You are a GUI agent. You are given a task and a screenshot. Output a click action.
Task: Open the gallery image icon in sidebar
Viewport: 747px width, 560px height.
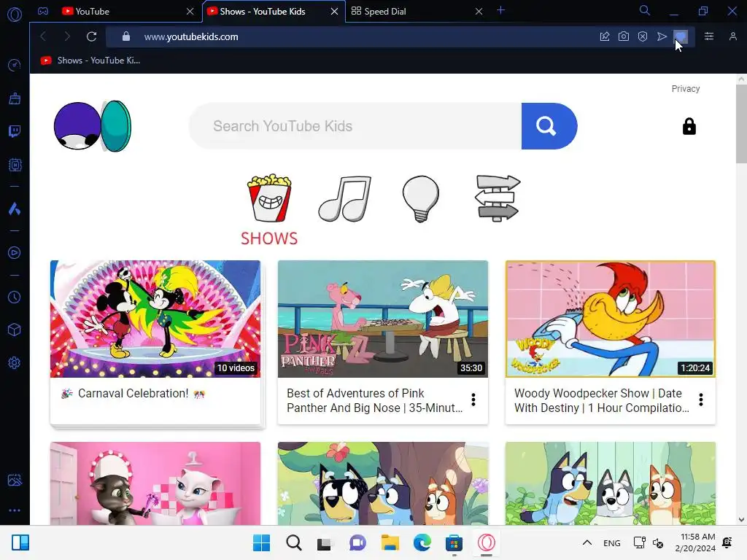tap(15, 480)
